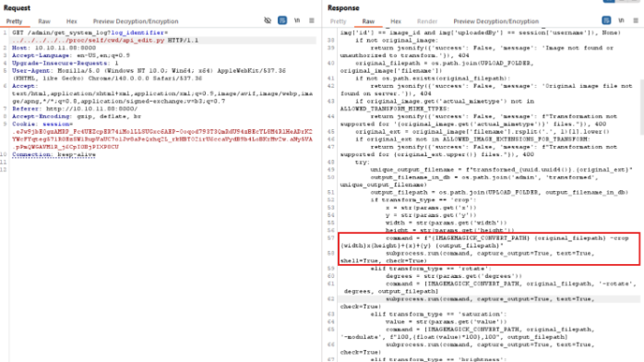Click the 'Referer' header line
The image size is (644, 362).
[75, 108]
